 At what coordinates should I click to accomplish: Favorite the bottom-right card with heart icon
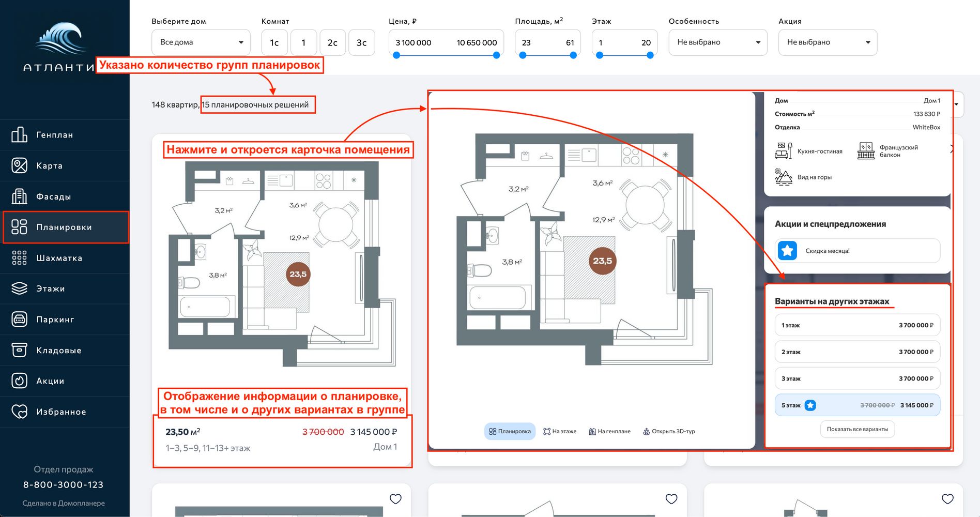point(947,499)
